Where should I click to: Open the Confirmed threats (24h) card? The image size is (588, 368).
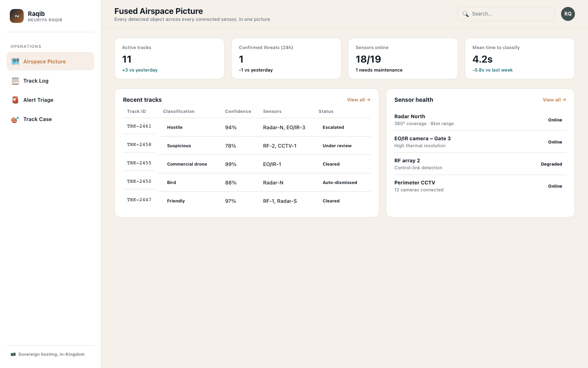286,58
